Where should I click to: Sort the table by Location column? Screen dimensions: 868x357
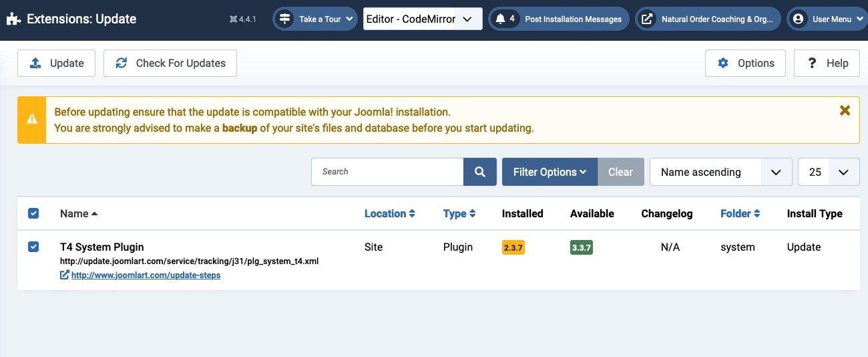coord(390,214)
